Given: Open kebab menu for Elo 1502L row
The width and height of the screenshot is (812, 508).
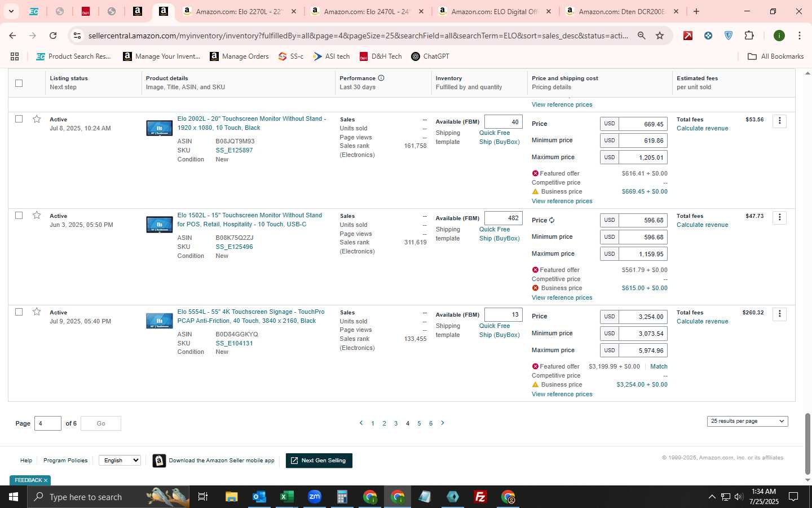Looking at the screenshot, I should [779, 217].
